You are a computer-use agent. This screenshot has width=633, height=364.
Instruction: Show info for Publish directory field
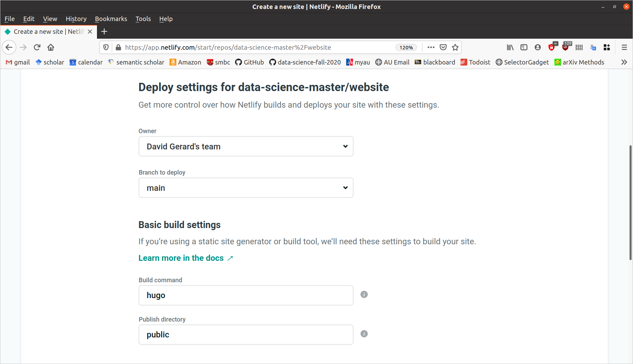click(x=364, y=334)
